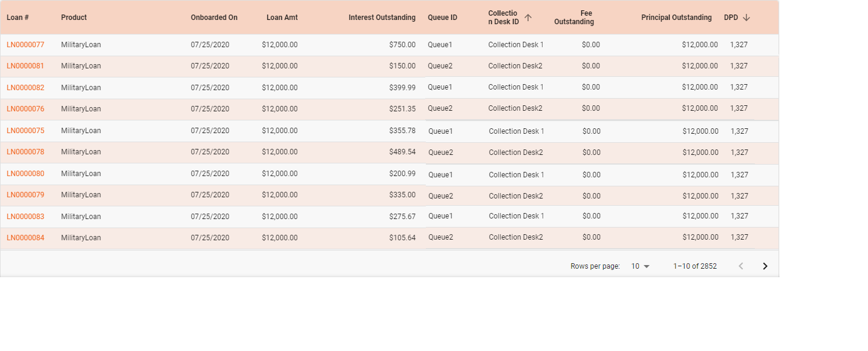Open the rows per page dropdown
The width and height of the screenshot is (868, 351).
click(640, 266)
